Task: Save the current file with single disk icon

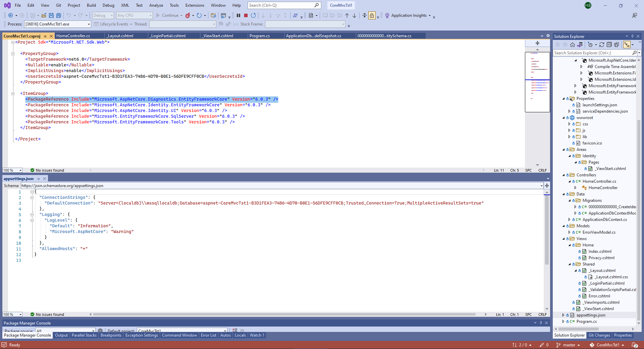Action: [51, 15]
